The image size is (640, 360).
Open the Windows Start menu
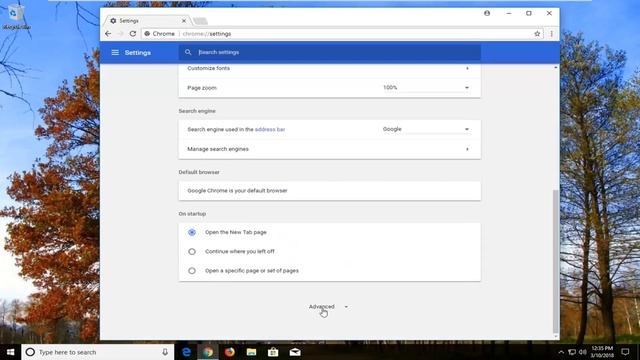pos(11,352)
